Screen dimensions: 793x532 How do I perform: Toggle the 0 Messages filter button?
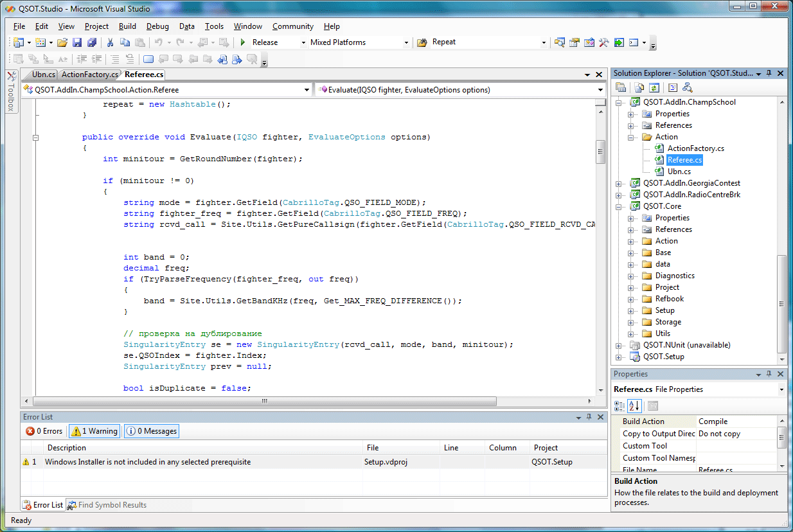pyautogui.click(x=151, y=431)
